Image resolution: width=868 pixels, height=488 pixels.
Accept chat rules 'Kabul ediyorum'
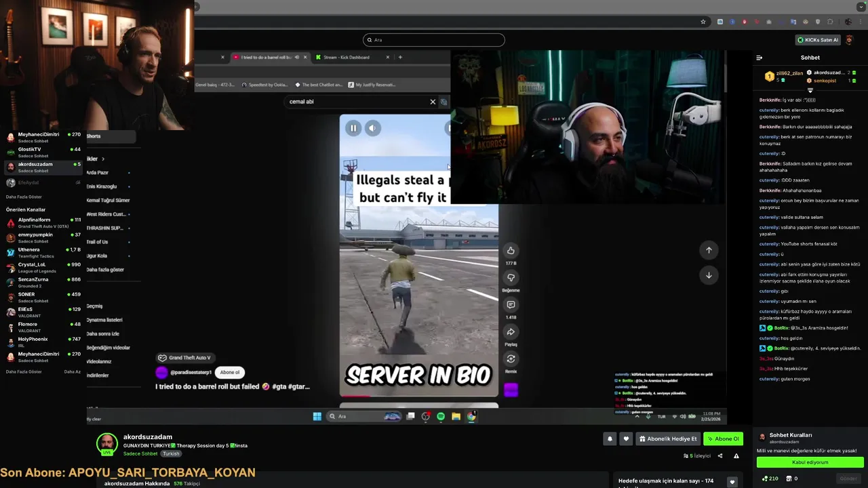point(810,462)
